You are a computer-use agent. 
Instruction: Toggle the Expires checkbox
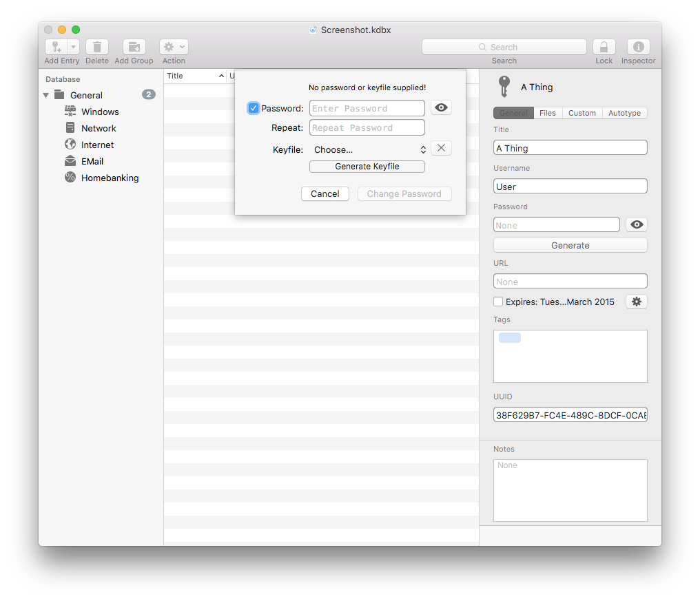[x=498, y=302]
